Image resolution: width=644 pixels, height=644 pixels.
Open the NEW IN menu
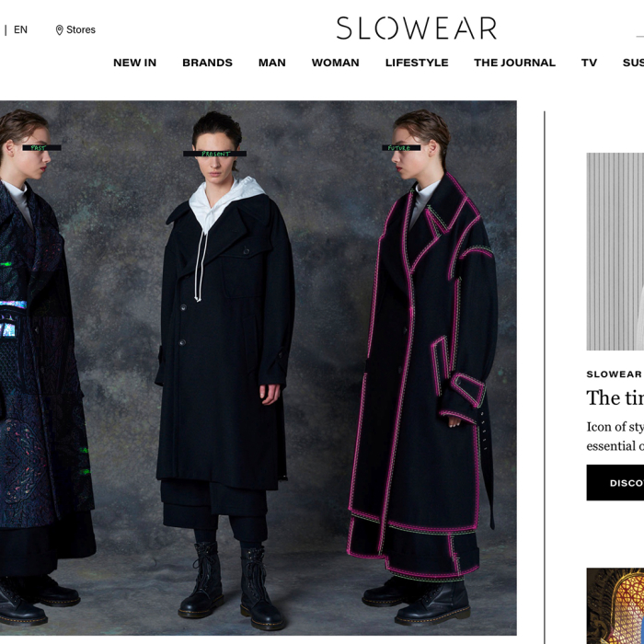tap(134, 63)
